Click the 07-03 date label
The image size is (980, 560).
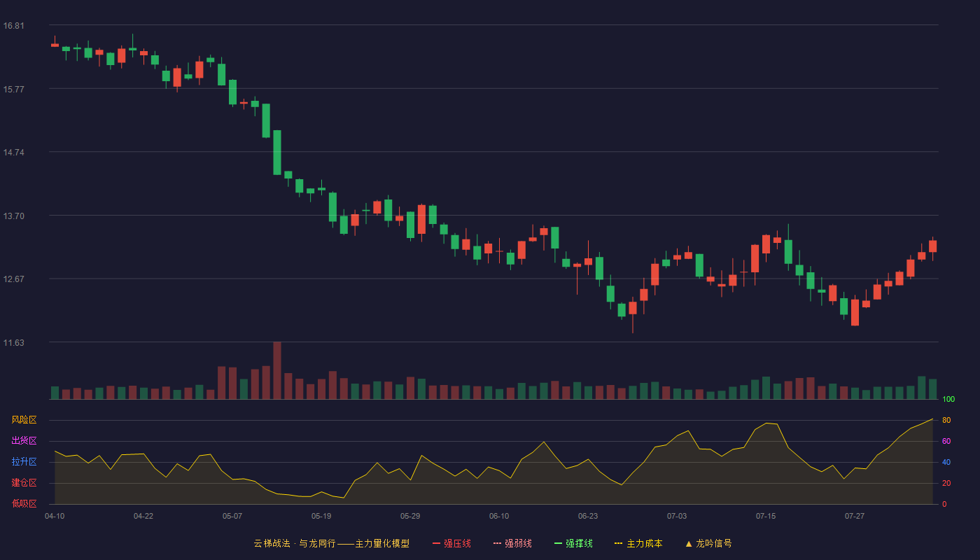click(x=677, y=516)
